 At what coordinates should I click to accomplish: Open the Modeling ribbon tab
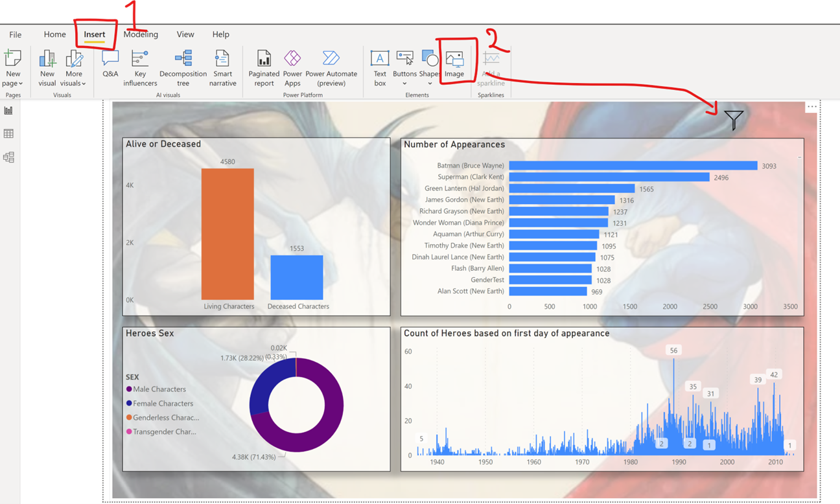141,34
